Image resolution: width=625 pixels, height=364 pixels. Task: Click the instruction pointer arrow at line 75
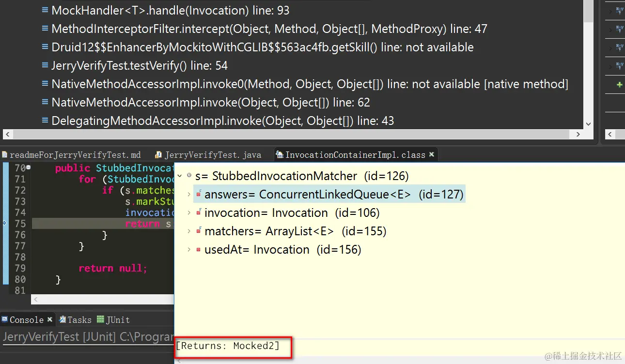click(x=5, y=223)
